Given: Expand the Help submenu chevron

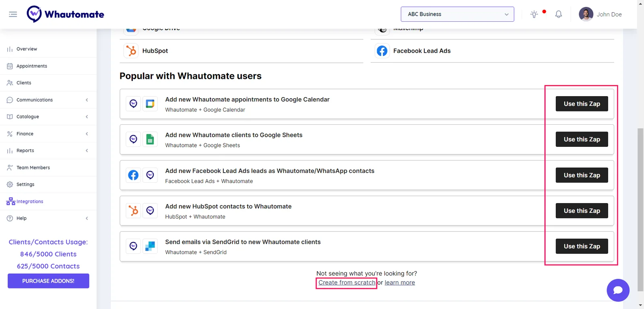Looking at the screenshot, I should pos(87,218).
